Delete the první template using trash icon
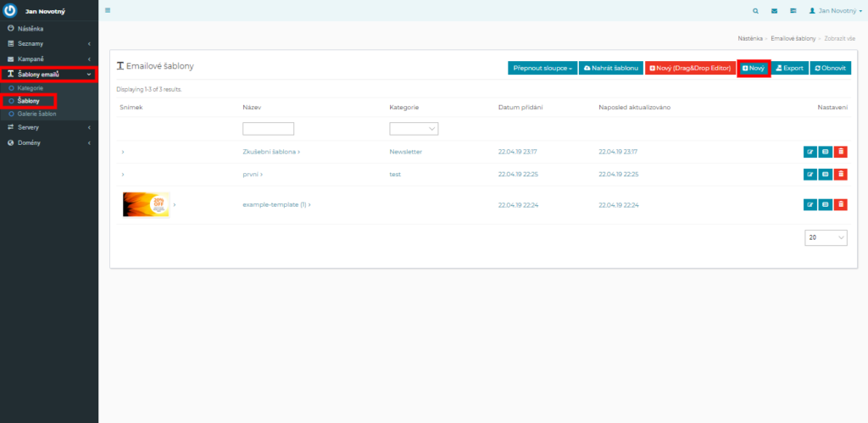The image size is (868, 423). [x=840, y=174]
